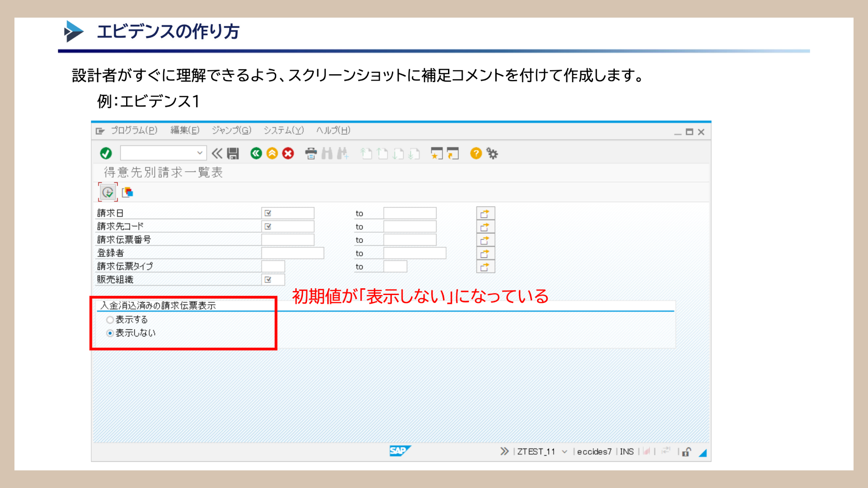Open the プログラム(P) menu
Viewport: 868px width, 488px height.
tap(134, 131)
